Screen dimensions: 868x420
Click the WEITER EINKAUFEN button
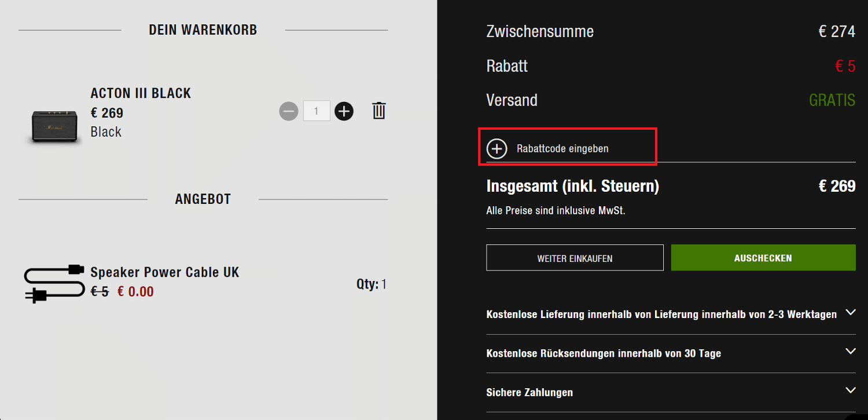click(575, 258)
